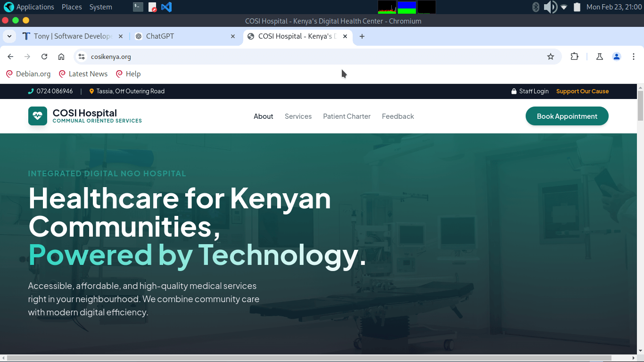Open the extensions puzzle icon
Screen dimensions: 644x362
(x=574, y=57)
